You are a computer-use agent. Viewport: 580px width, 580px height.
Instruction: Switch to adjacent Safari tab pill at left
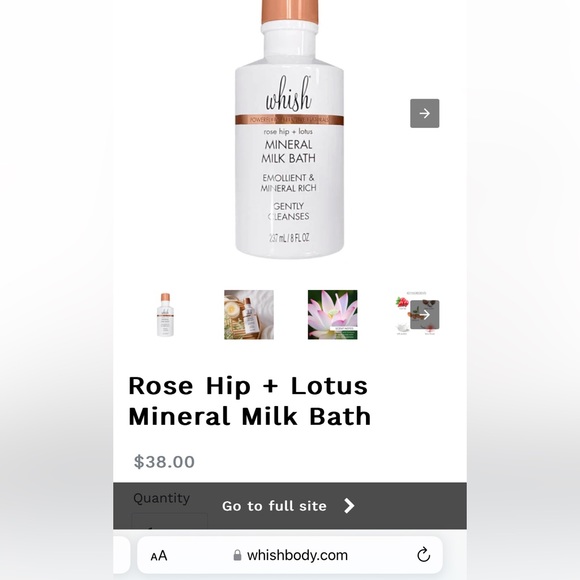click(x=121, y=555)
